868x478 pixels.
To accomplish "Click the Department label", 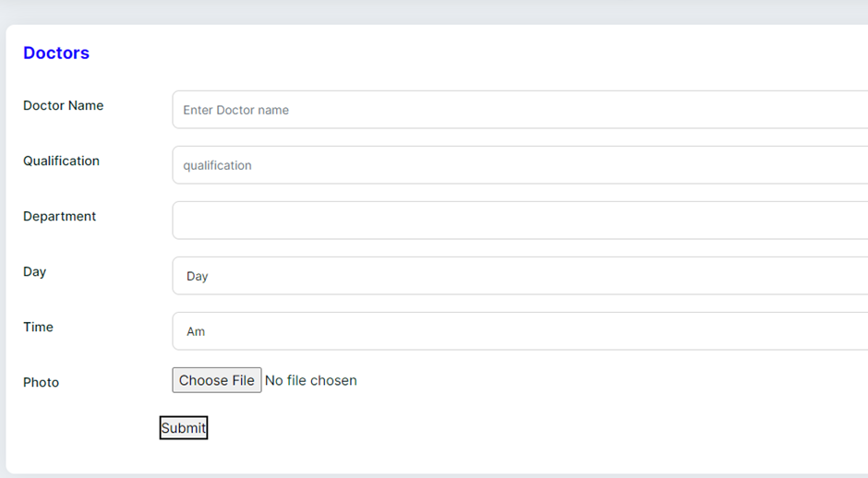I will pyautogui.click(x=59, y=216).
